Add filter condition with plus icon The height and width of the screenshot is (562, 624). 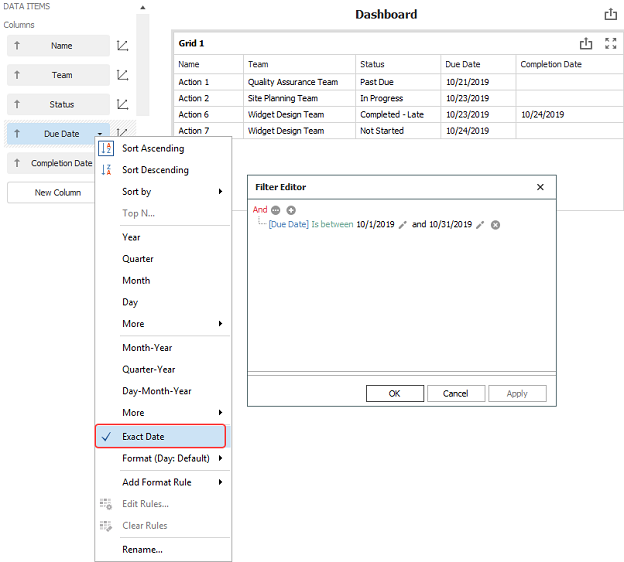[x=291, y=210]
